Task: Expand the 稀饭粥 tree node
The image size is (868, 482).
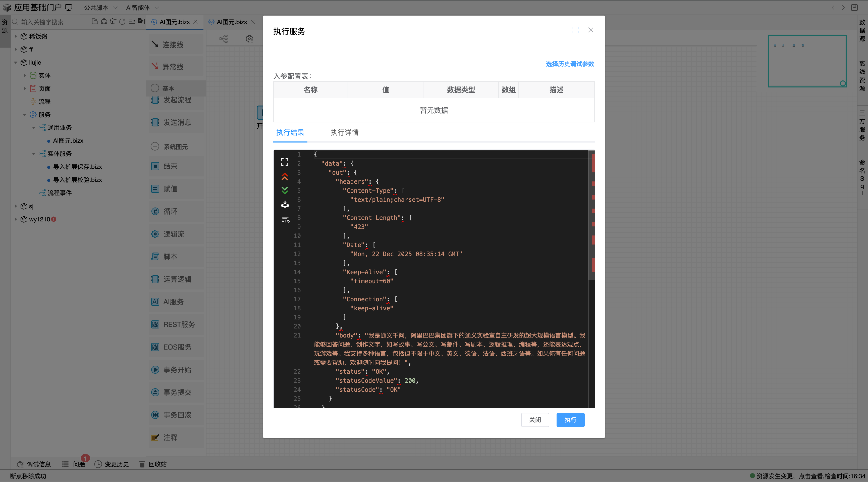Action: coord(16,36)
